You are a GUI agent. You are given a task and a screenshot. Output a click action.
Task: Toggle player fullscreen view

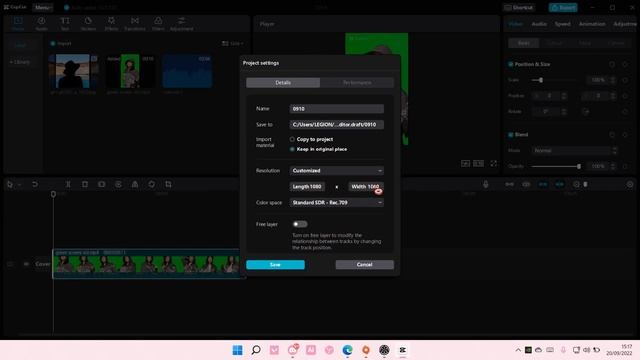tap(493, 163)
